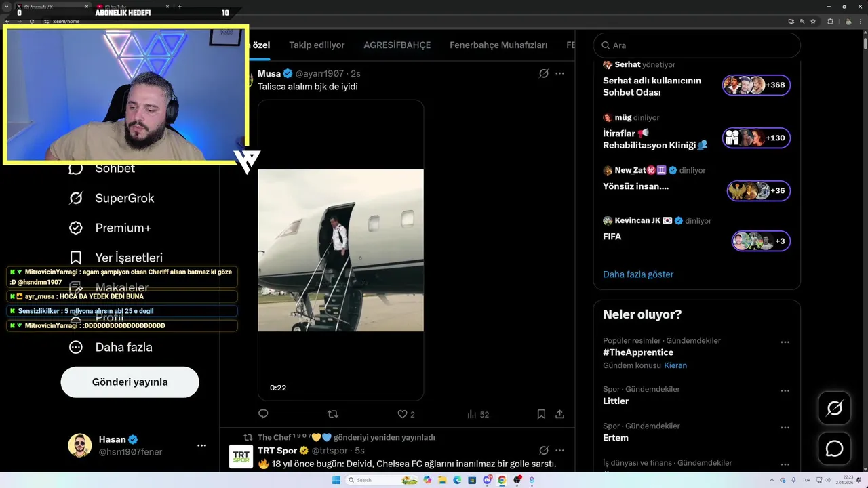Open the TRT Spor avatar
This screenshot has height=488, width=868.
click(241, 457)
